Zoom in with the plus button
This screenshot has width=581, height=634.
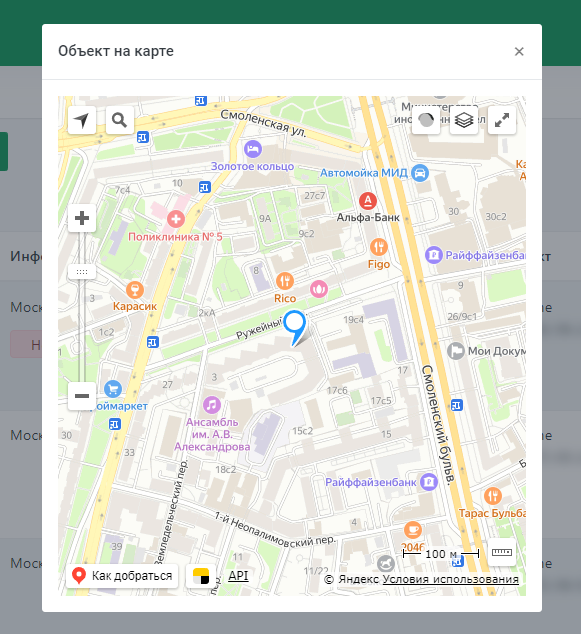pos(82,218)
